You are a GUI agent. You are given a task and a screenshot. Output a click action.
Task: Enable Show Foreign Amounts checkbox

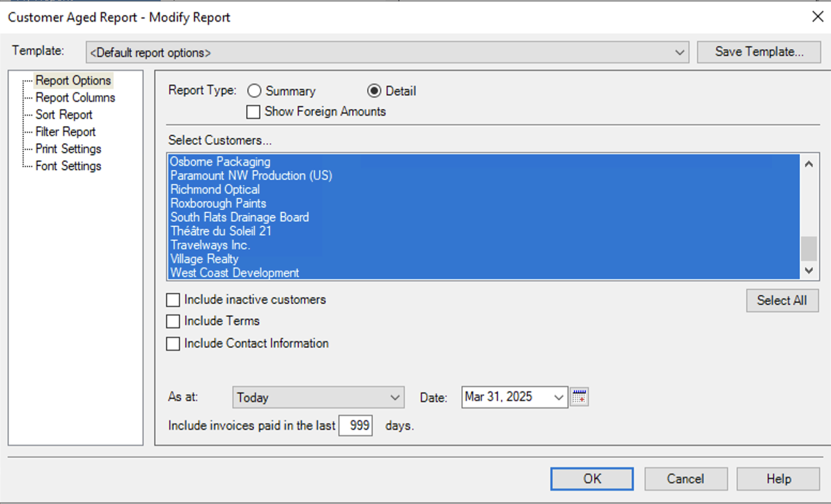[253, 112]
